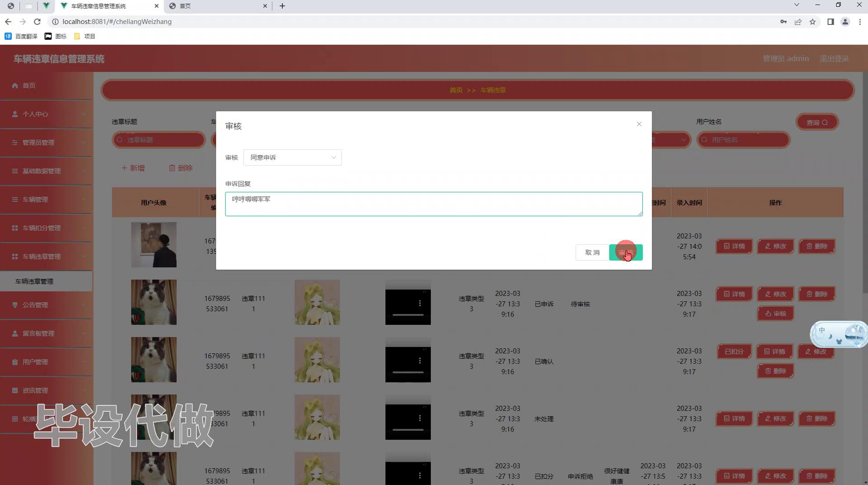Expand 公告管理 in the sidebar
868x485 pixels.
tap(46, 305)
